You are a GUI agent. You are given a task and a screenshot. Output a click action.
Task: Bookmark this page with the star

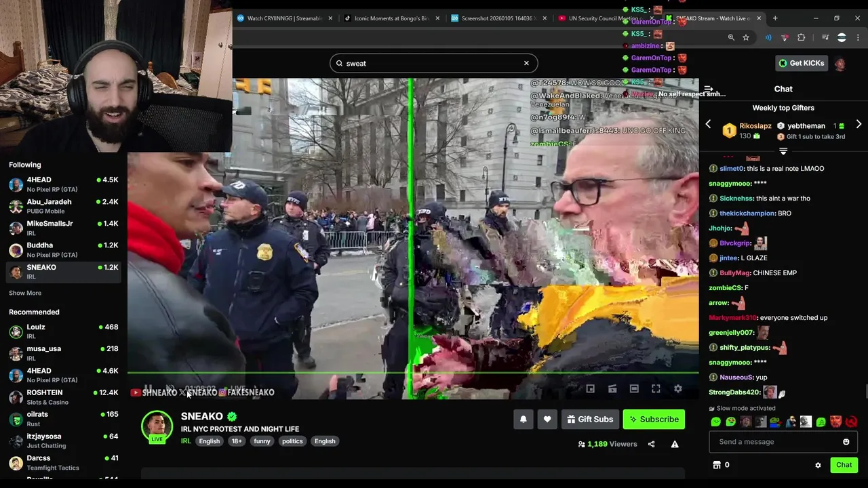pos(746,37)
